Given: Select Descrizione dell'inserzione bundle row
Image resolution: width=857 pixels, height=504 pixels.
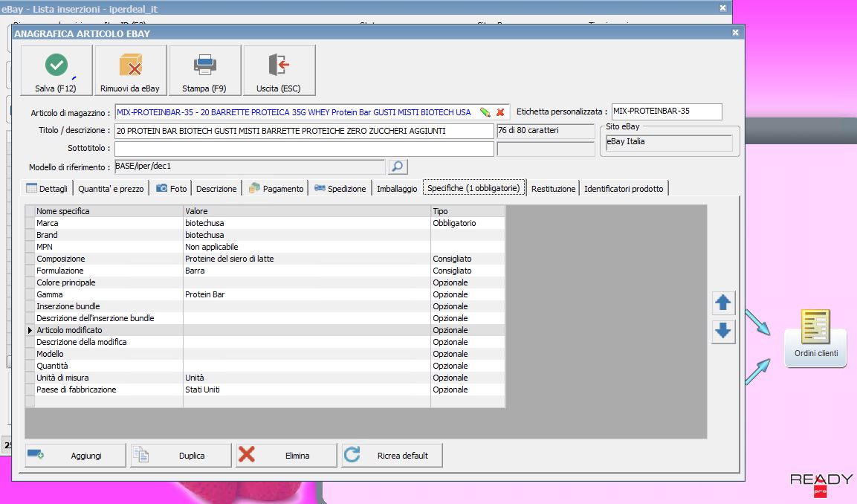Looking at the screenshot, I should point(265,318).
